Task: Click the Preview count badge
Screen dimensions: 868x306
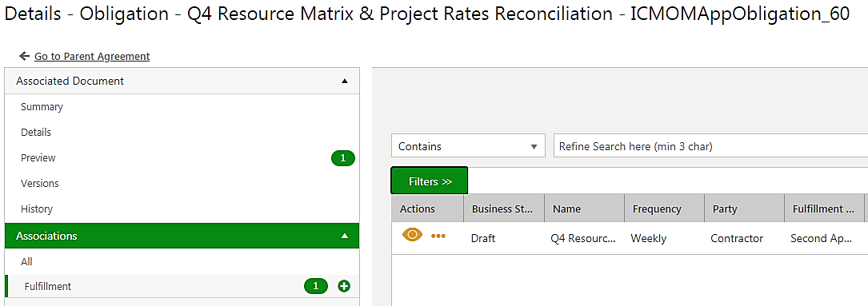Action: (x=342, y=158)
